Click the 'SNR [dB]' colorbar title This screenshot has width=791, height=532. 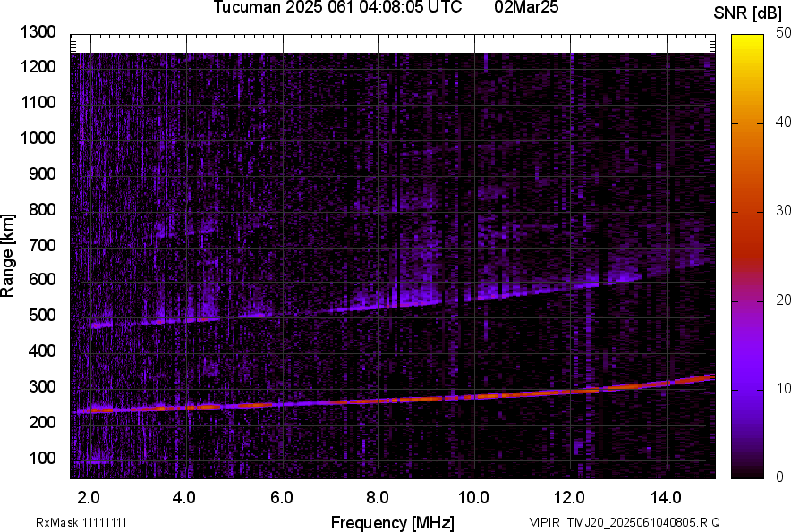point(748,13)
